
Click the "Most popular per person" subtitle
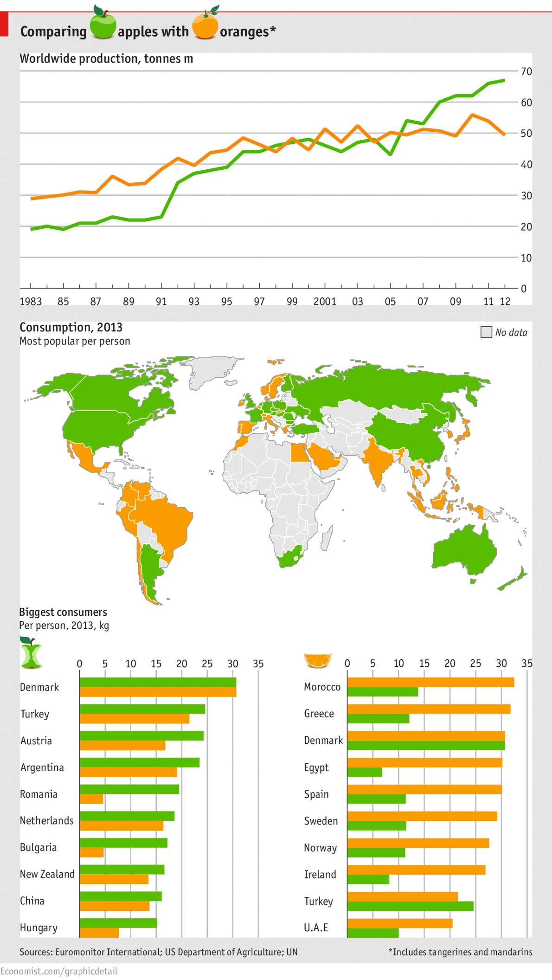tap(75, 341)
